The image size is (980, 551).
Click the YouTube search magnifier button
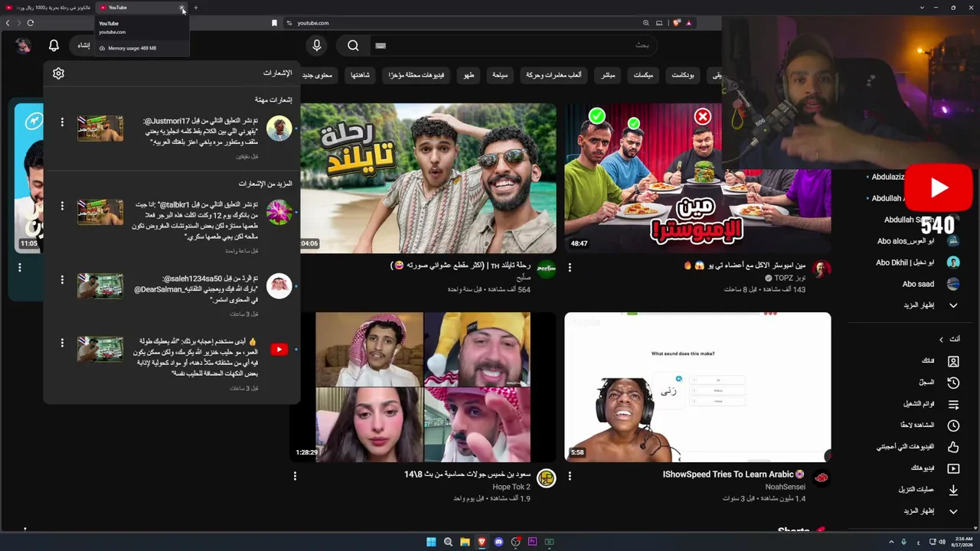pos(353,45)
